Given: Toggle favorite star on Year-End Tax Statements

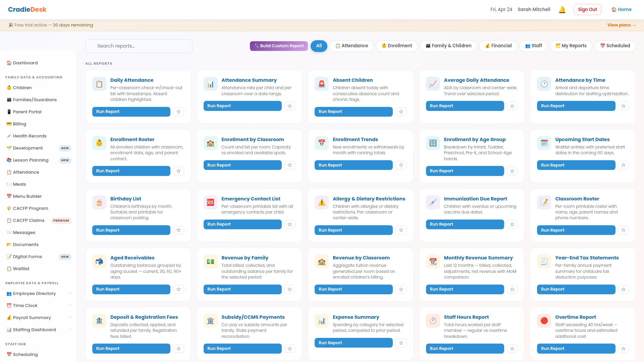Looking at the screenshot, I should [x=623, y=289].
